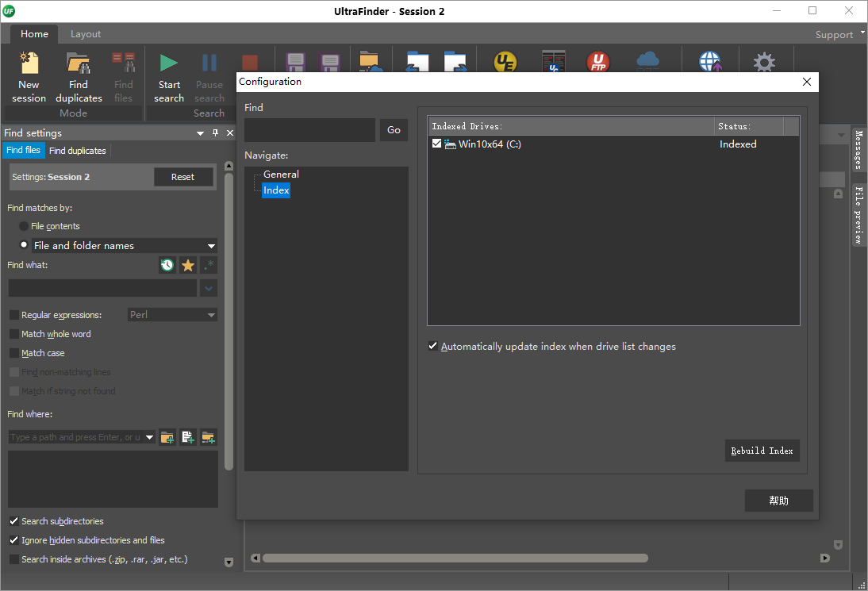The width and height of the screenshot is (868, 591).
Task: Add network location with the network folder-plus icon
Action: pyautogui.click(x=208, y=437)
